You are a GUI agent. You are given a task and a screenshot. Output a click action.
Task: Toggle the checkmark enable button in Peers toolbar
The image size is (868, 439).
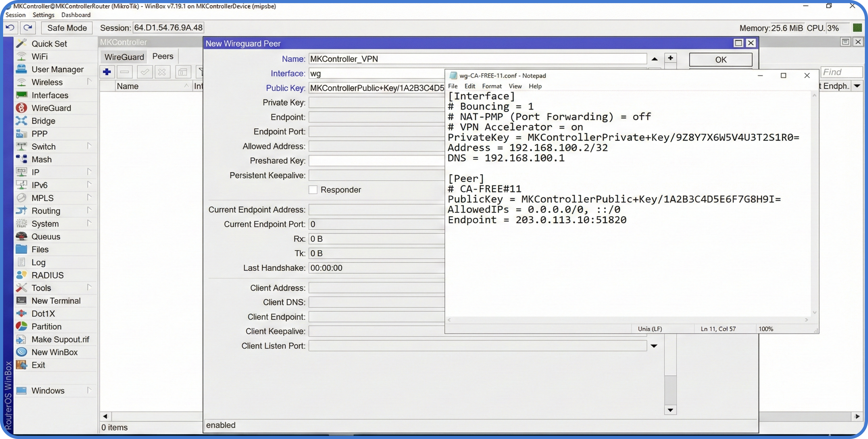(x=145, y=72)
